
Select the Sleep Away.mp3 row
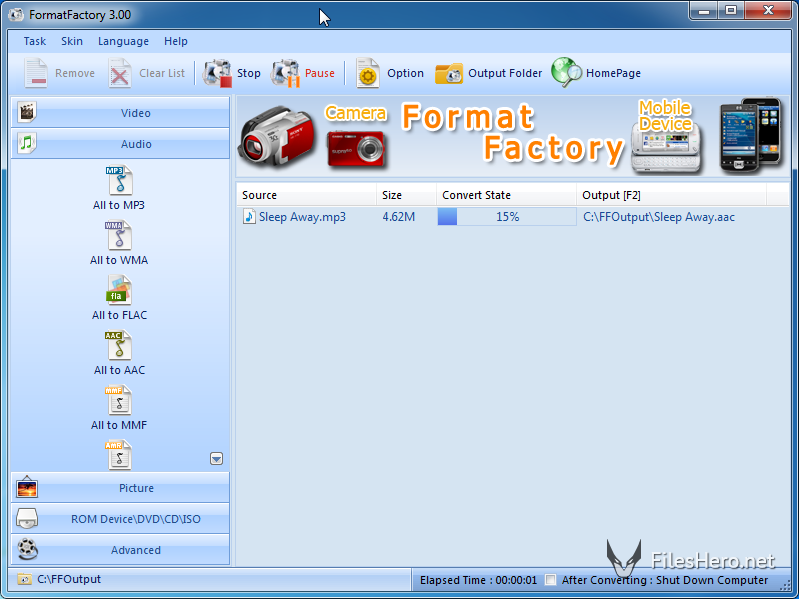point(302,217)
